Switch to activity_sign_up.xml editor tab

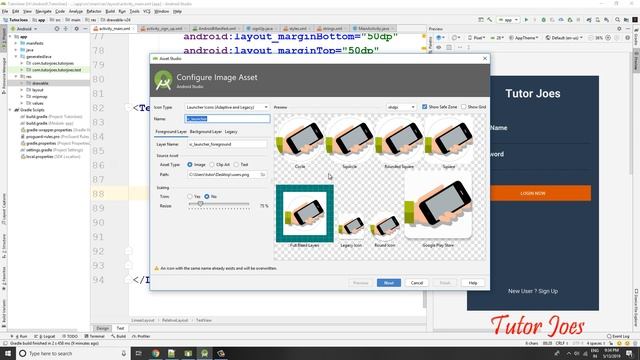(164, 29)
